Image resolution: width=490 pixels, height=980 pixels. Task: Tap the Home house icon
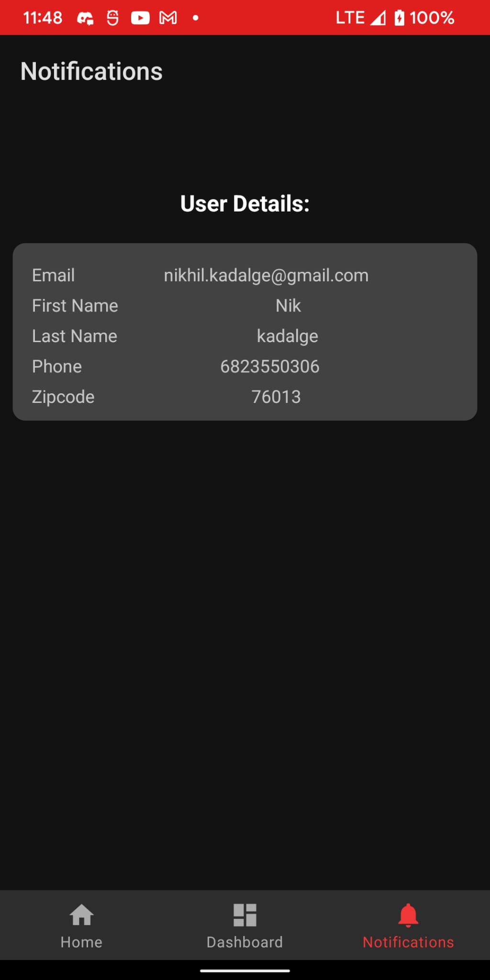81,915
